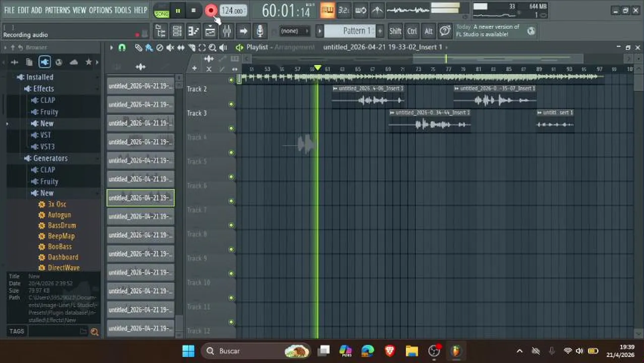Toggle the metronome button
Screen dimensions: 644x363
point(377,10)
